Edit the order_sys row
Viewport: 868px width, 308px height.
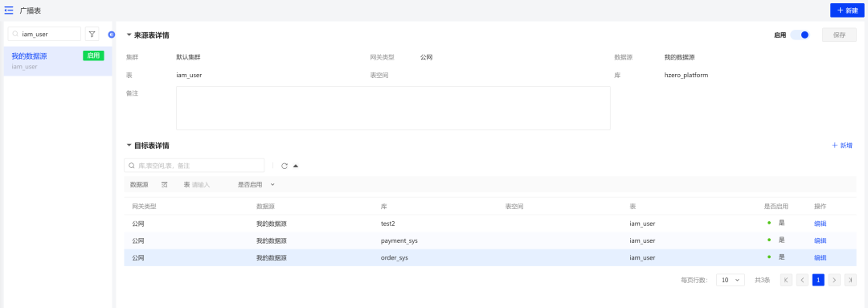tap(820, 257)
